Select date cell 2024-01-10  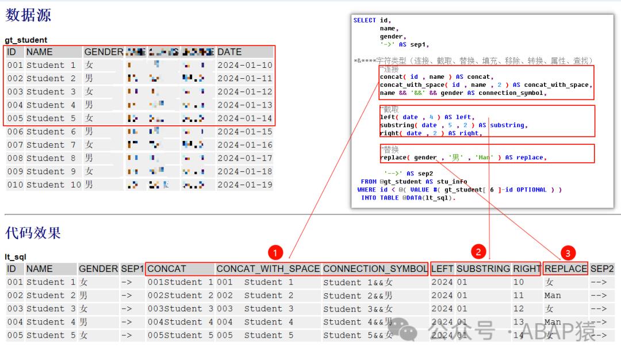click(245, 65)
